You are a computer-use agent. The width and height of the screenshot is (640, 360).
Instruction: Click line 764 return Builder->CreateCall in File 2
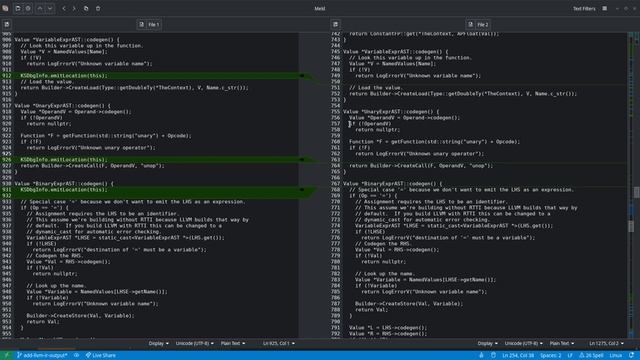(421, 166)
